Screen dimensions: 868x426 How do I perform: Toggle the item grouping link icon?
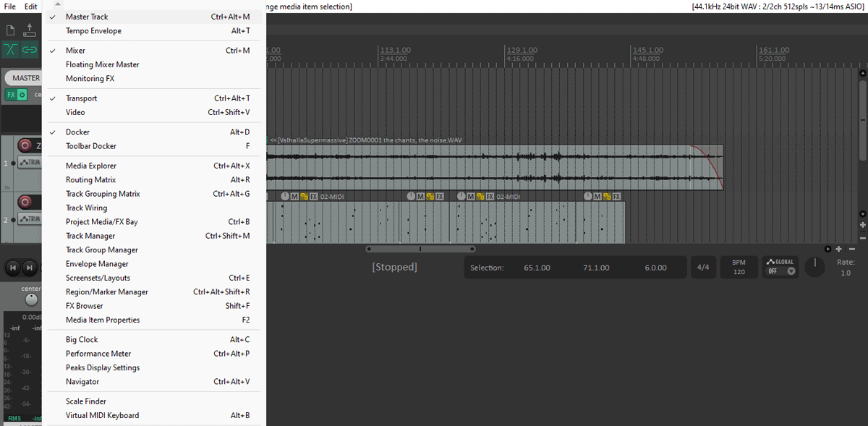coord(30,50)
